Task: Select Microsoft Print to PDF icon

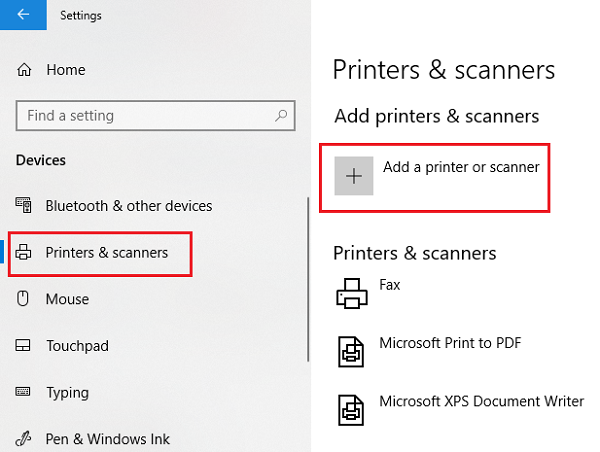Action: point(353,350)
